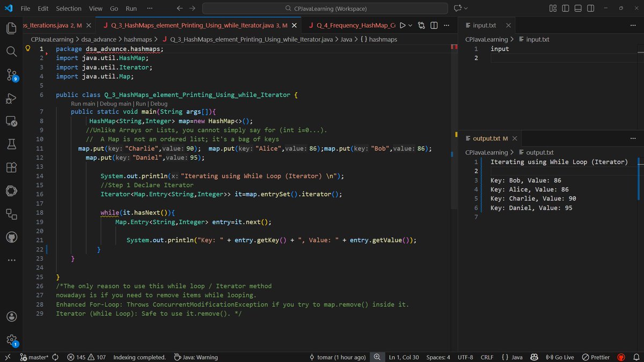Open master branch picker in status bar

click(x=34, y=357)
